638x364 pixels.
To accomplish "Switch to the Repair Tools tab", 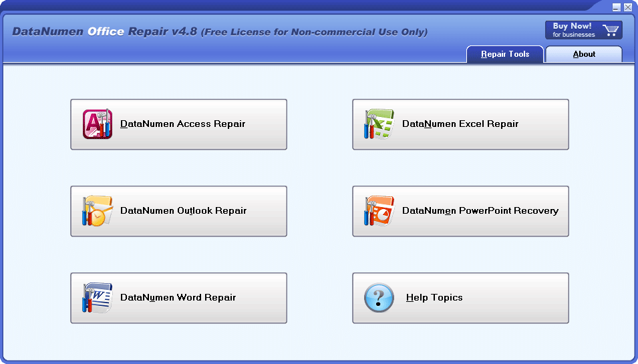I will coord(505,54).
